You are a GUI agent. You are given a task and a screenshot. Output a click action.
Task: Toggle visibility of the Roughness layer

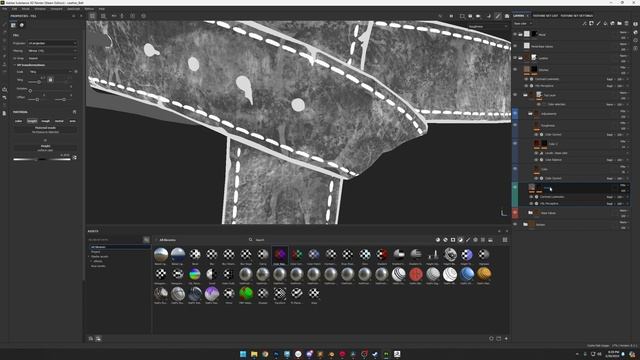[515, 125]
